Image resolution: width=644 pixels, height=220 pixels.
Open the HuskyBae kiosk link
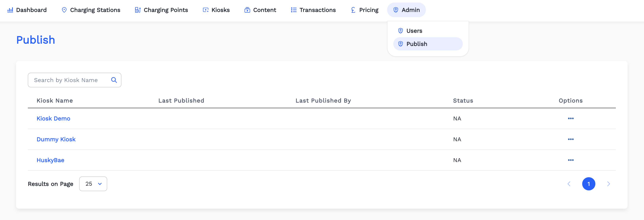pos(50,160)
